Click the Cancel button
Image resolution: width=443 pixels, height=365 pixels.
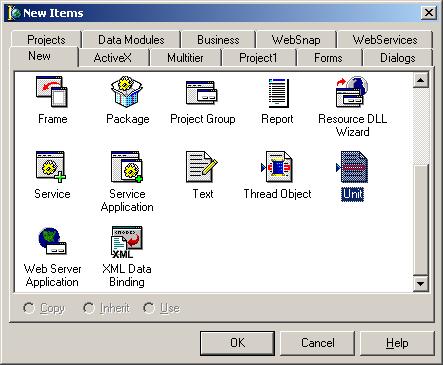[318, 343]
